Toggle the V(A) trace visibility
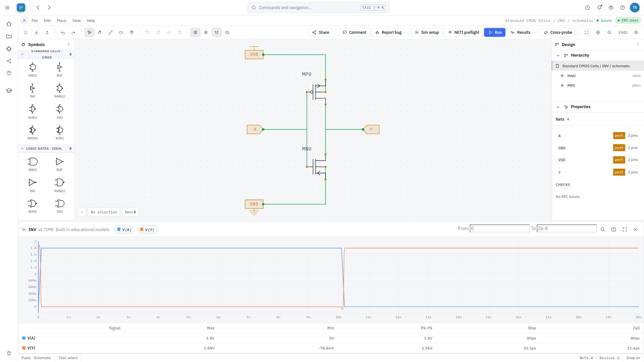The image size is (644, 362). pyautogui.click(x=124, y=229)
